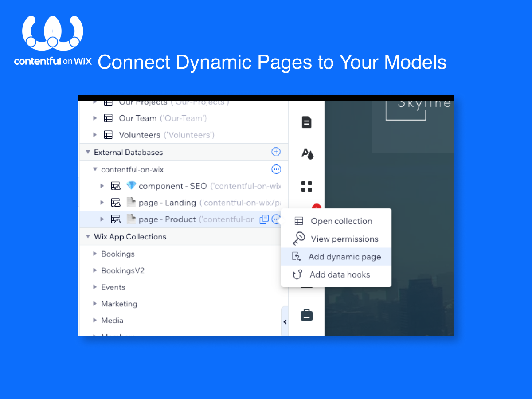
Task: Click the Contentful on Wix logo
Action: (53, 41)
